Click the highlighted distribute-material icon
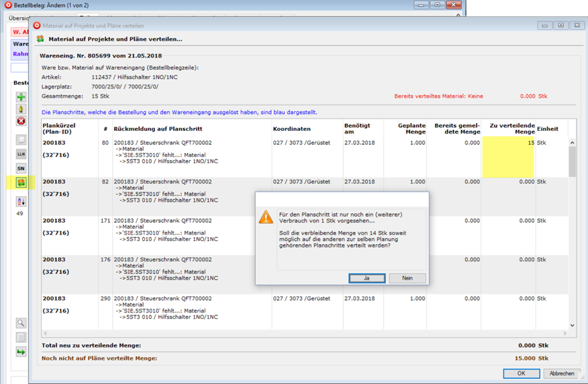Screen dimensions: 588x384 (x=21, y=183)
